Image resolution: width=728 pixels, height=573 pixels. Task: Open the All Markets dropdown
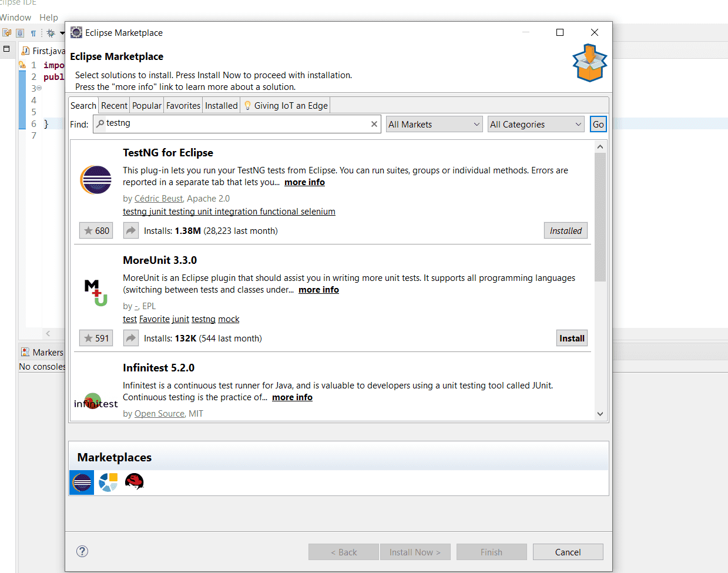click(434, 124)
